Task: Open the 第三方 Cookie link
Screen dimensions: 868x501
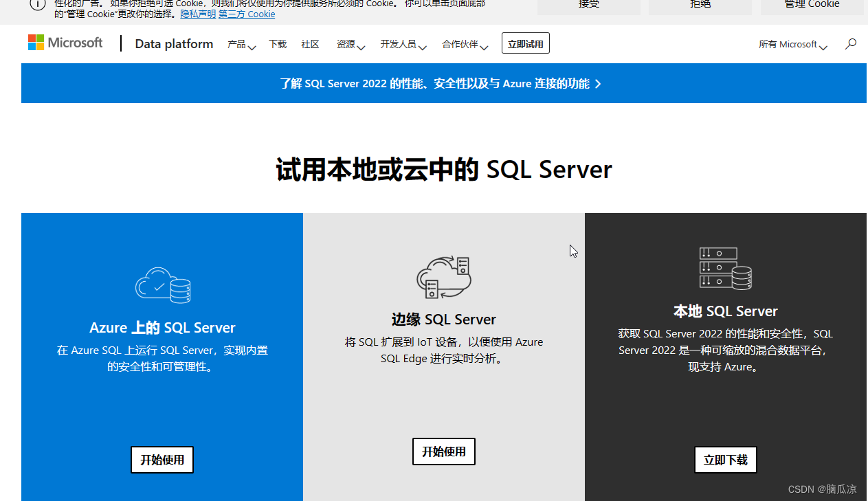Action: 247,14
